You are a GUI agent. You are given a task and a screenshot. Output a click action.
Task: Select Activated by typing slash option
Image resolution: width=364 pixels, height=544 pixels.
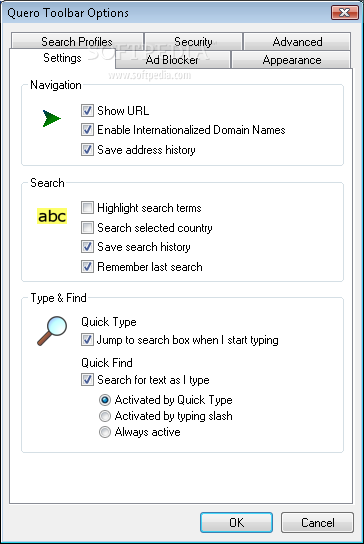[105, 416]
